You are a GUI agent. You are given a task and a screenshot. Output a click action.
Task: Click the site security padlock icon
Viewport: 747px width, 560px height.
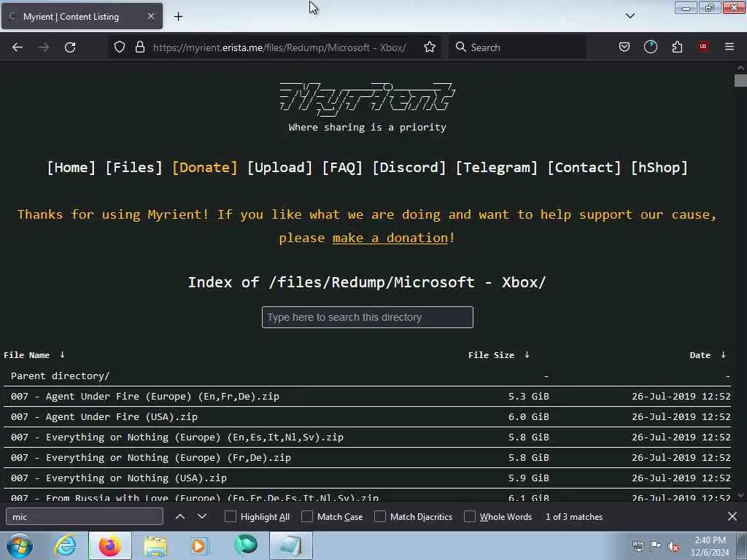[x=139, y=47]
